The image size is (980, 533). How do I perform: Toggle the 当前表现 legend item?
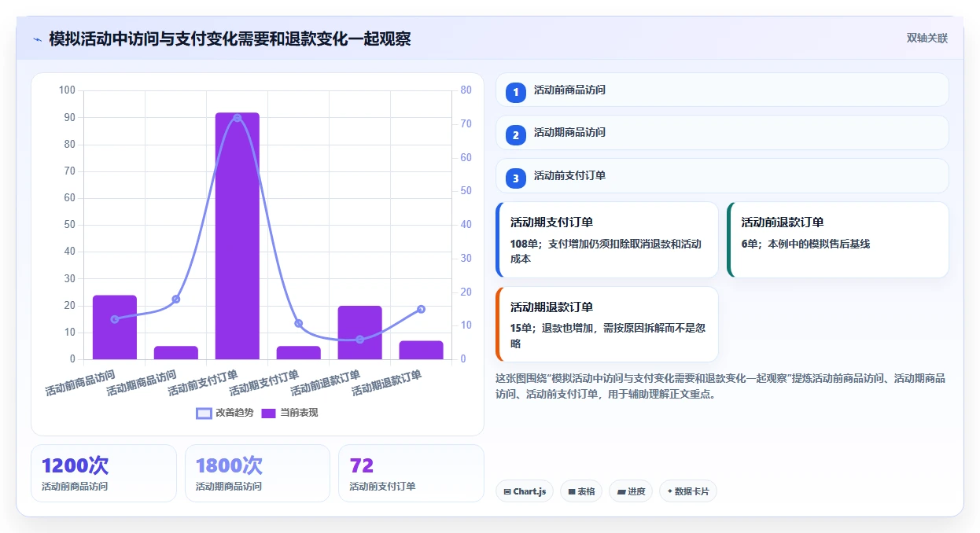[x=289, y=413]
